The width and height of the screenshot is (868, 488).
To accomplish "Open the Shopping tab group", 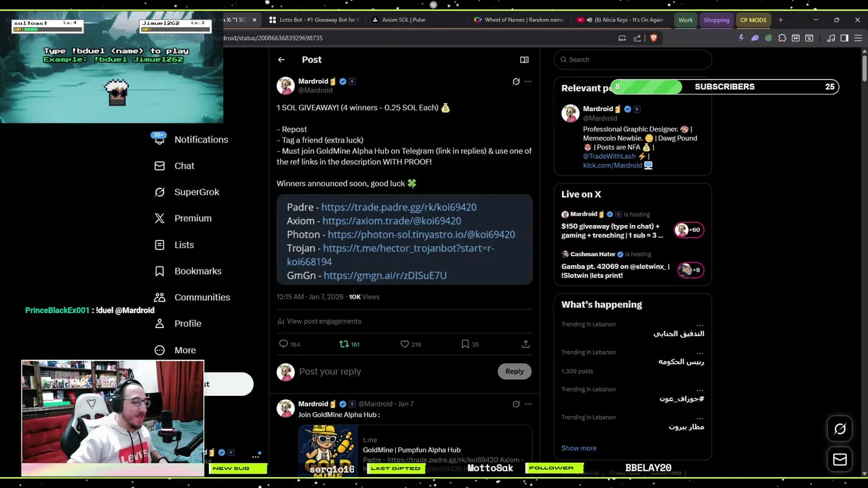I will (x=716, y=20).
